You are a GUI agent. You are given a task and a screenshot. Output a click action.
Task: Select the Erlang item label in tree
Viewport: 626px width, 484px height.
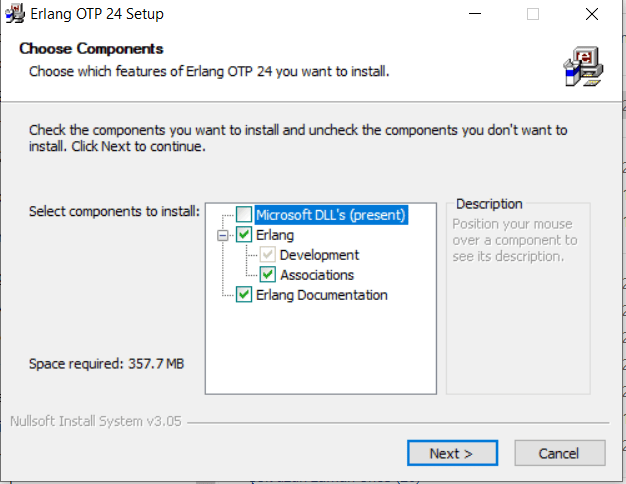pyautogui.click(x=275, y=235)
